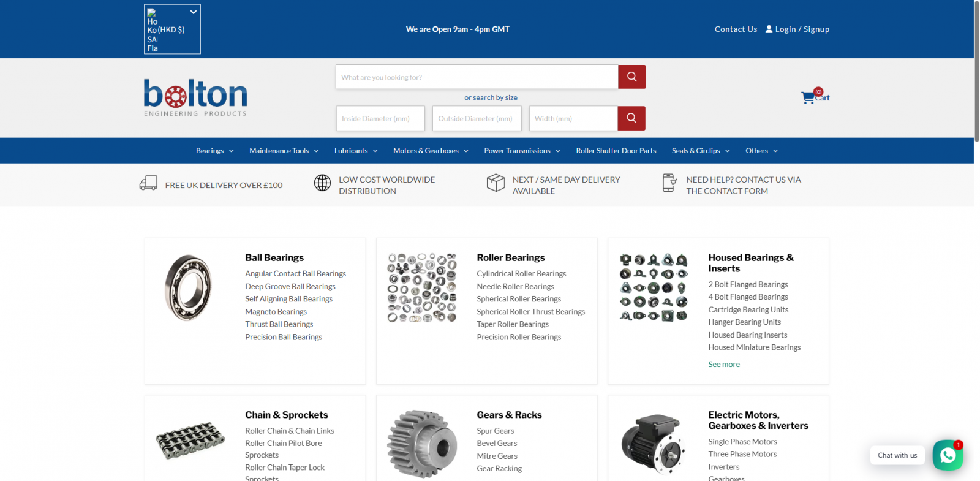Open the Lubricants menu item

pos(355,151)
